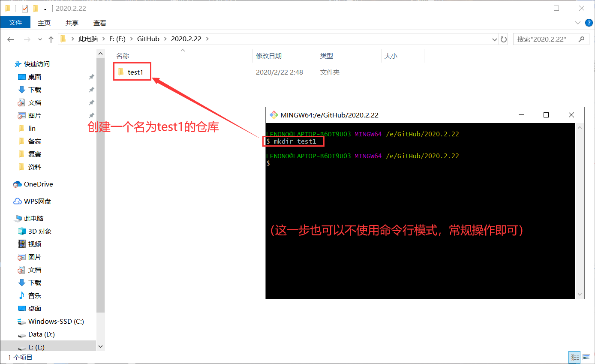Switch to details view in status bar
Viewport: 595px width, 364px height.
coord(574,357)
